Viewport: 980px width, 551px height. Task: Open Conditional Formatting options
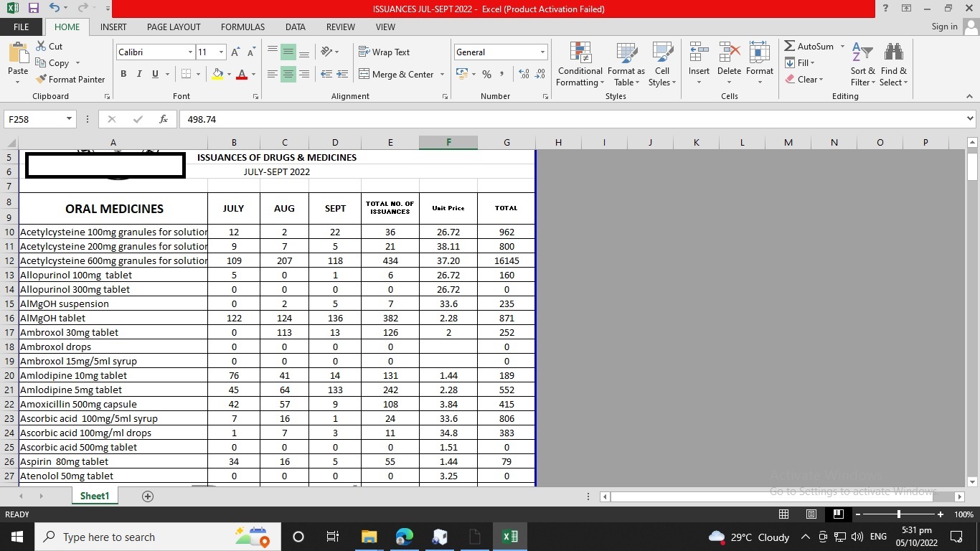pyautogui.click(x=580, y=64)
